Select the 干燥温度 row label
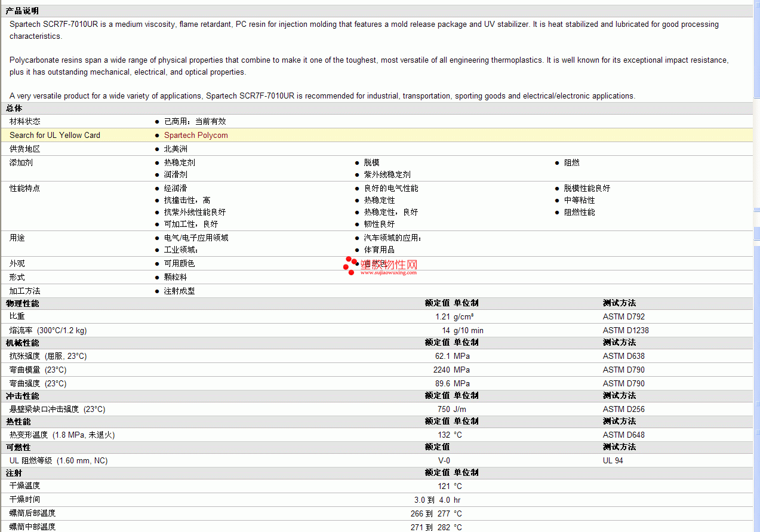Screen dimensions: 760x532 (25, 486)
